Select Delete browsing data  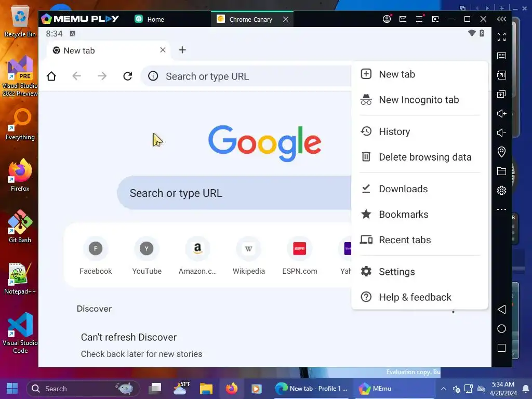point(420,157)
